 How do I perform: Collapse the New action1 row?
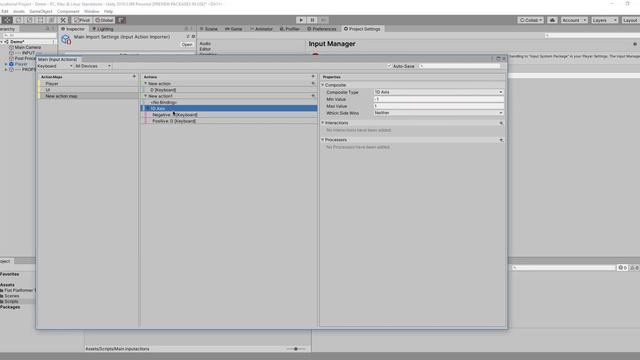[145, 96]
